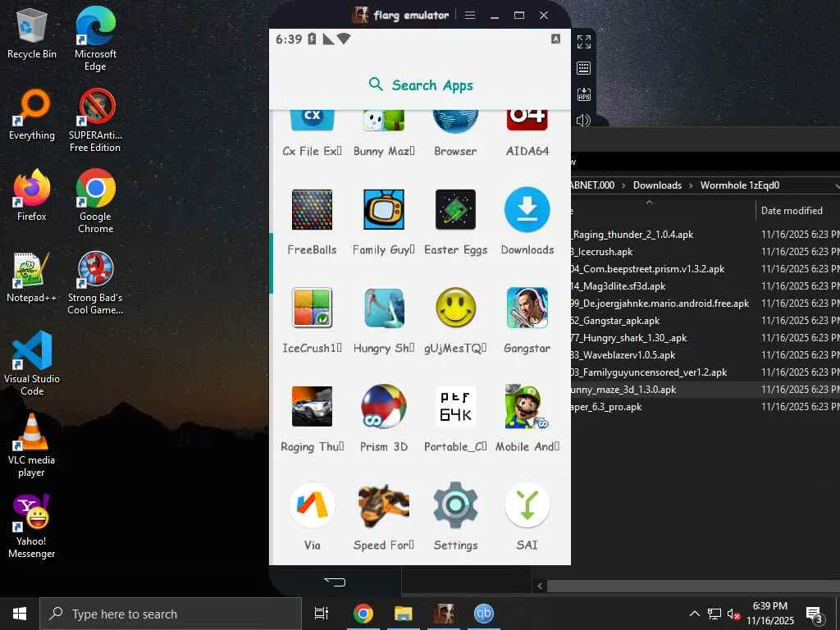Expand address bar history dropdown in Explorer
Image resolution: width=840 pixels, height=630 pixels.
tap(837, 185)
